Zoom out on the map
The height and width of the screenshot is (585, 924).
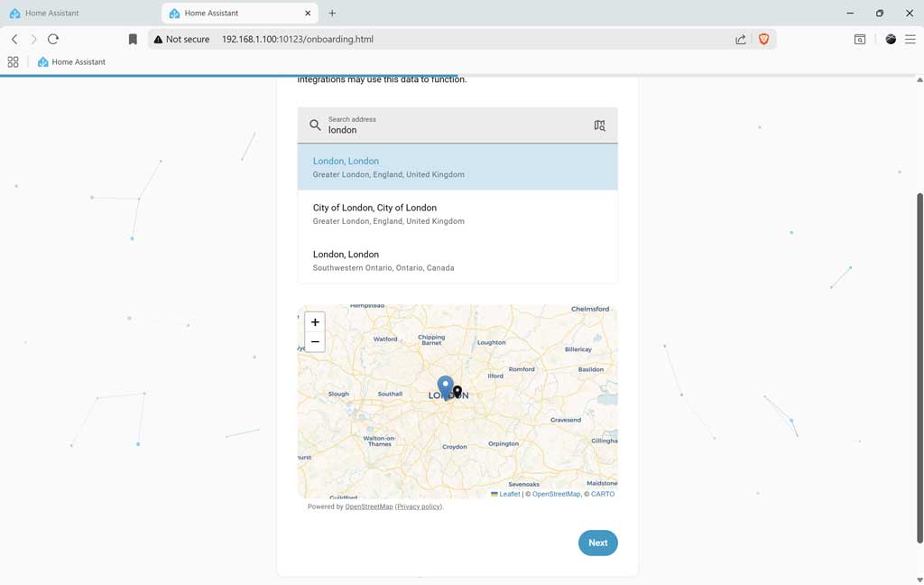pos(315,342)
